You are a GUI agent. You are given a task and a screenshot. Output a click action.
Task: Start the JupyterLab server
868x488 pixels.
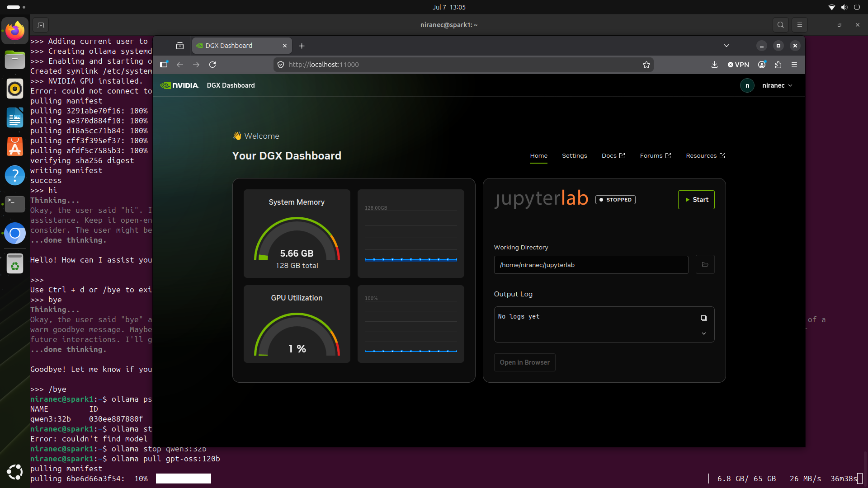[x=696, y=200]
